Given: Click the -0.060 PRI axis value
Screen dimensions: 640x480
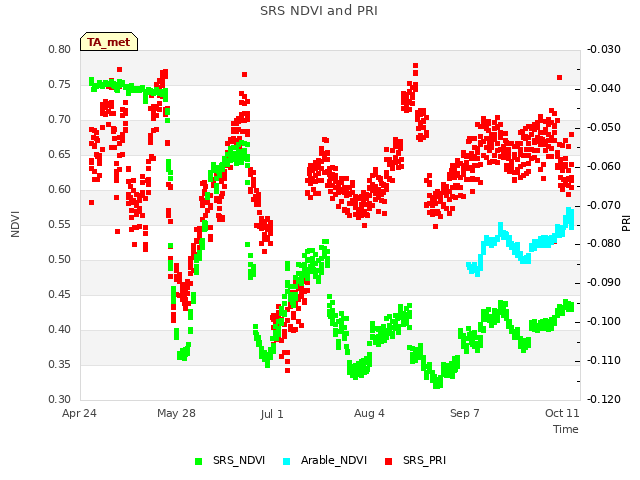Looking at the screenshot, I should coord(604,166).
